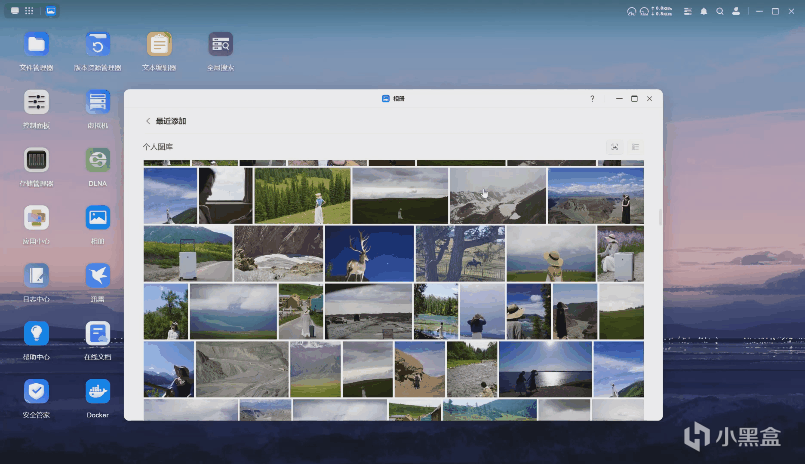Switch to the list view mode
Viewport: 805px width, 464px height.
635,147
